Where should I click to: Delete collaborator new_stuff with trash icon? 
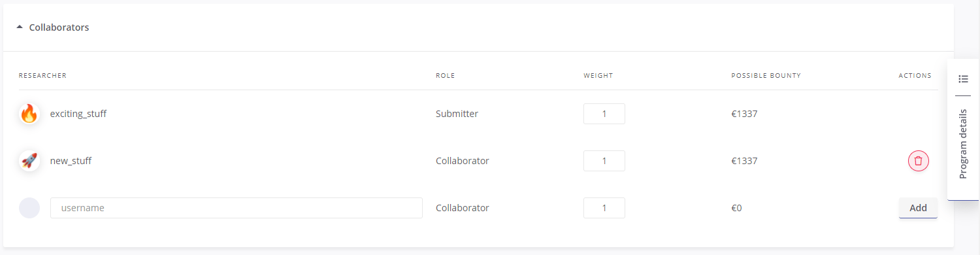pos(918,161)
